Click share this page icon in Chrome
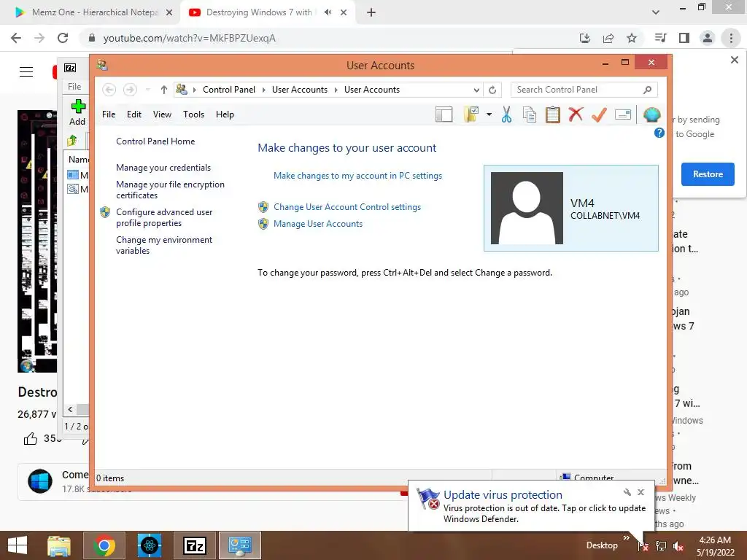The image size is (747, 560). [608, 38]
